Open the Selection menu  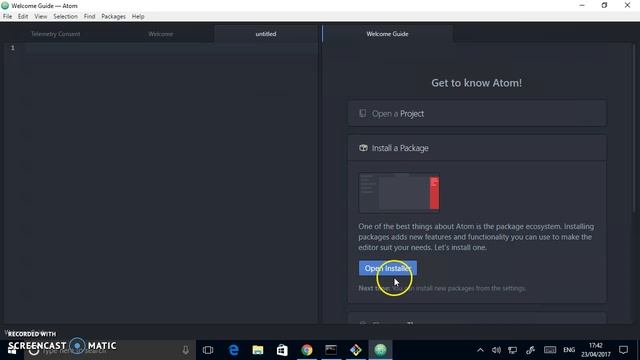pos(65,16)
